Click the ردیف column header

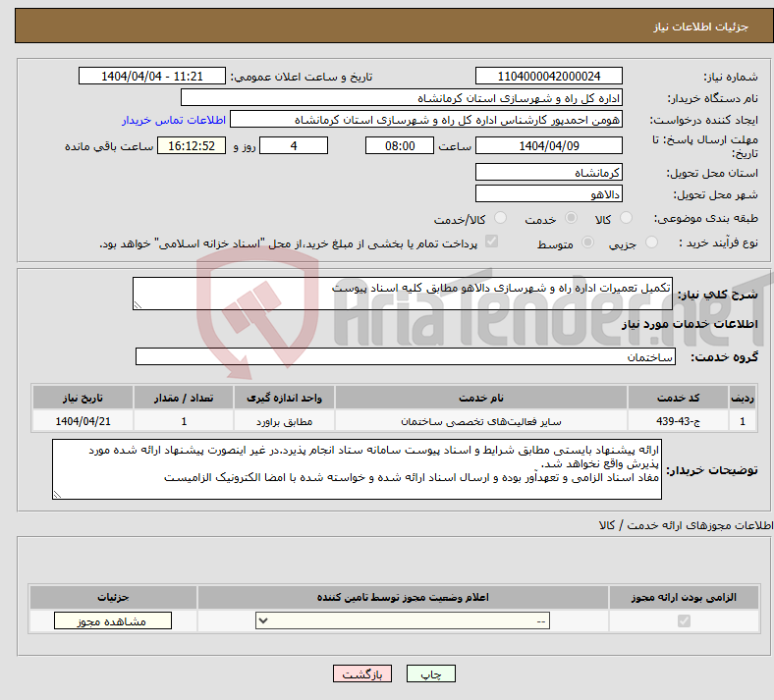[x=743, y=398]
